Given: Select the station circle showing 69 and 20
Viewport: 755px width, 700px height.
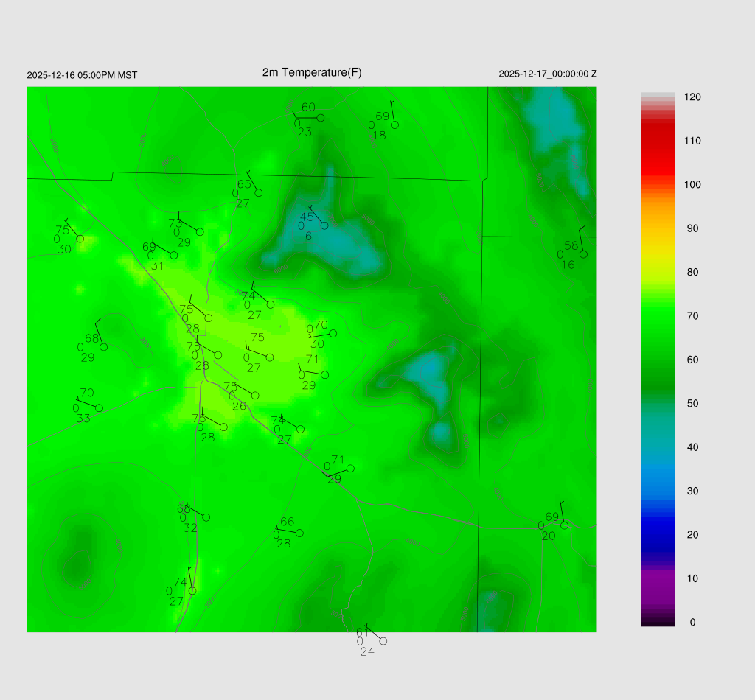Looking at the screenshot, I should click(564, 525).
